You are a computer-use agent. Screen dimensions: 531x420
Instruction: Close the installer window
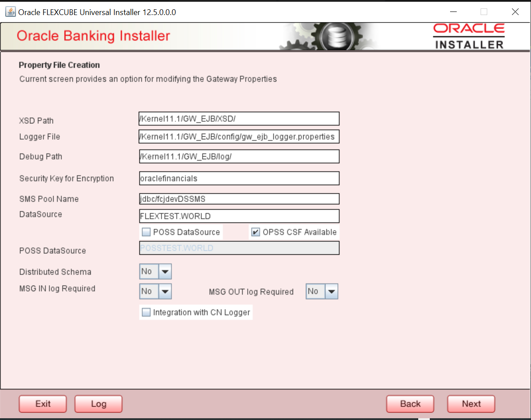pyautogui.click(x=515, y=12)
